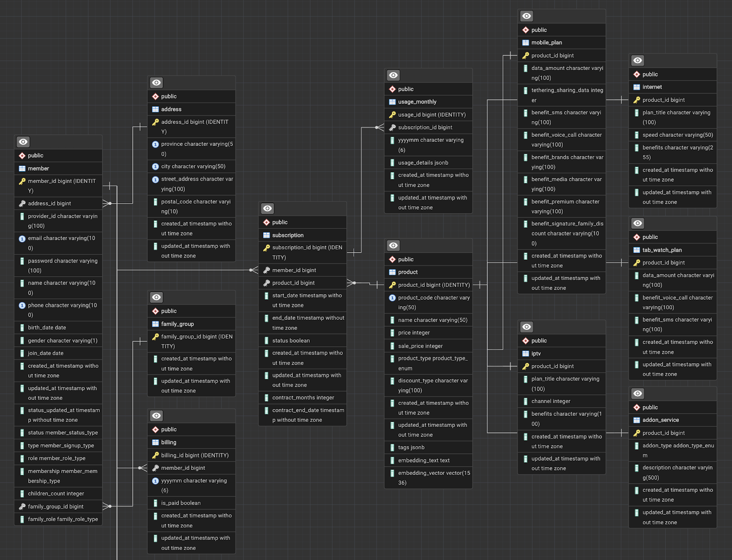The image size is (732, 560).
Task: Select the iptv table title row
Action: pyautogui.click(x=536, y=354)
